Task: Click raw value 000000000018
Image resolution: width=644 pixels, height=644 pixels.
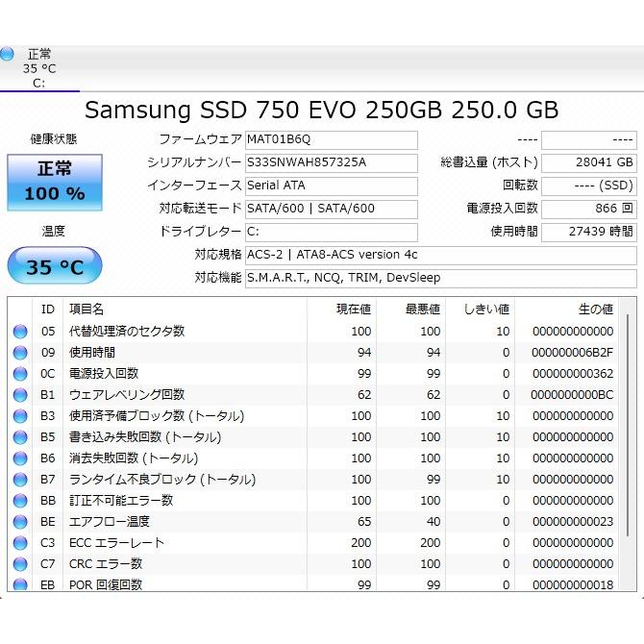Action: [x=573, y=584]
